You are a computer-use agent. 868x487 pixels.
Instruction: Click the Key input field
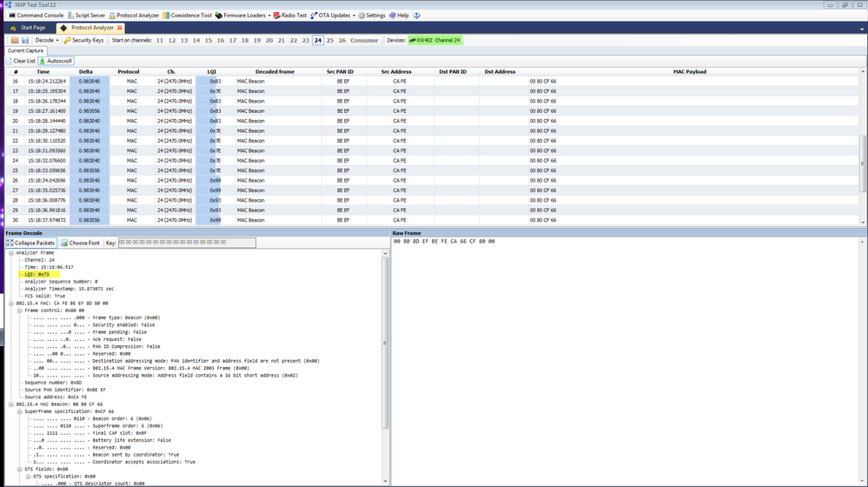pos(187,243)
